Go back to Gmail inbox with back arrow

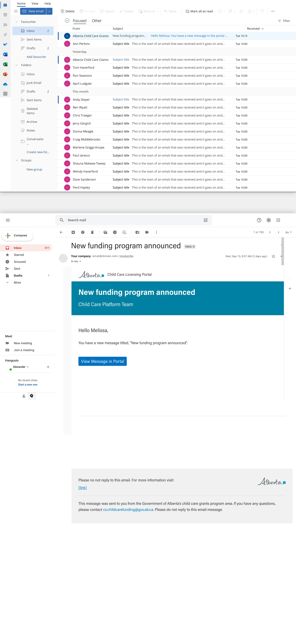(61, 232)
